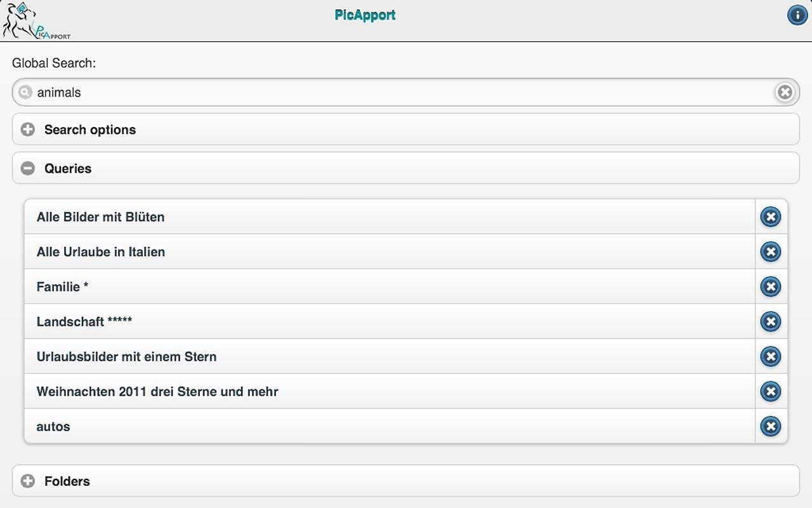Remove the "Landschaft *****" query
Viewport: 812px width, 508px height.
[770, 322]
